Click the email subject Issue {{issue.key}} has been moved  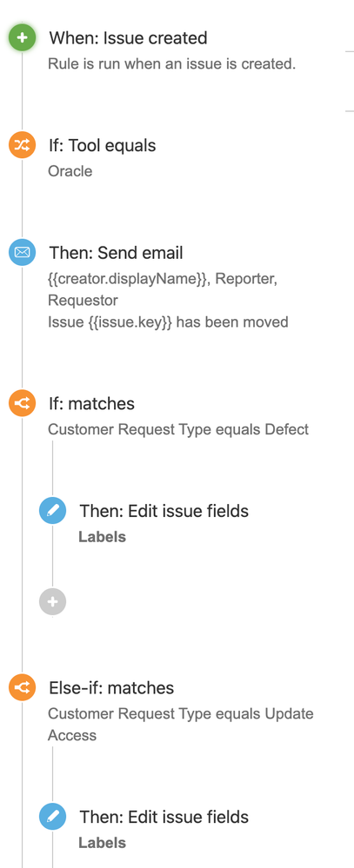pos(168,321)
